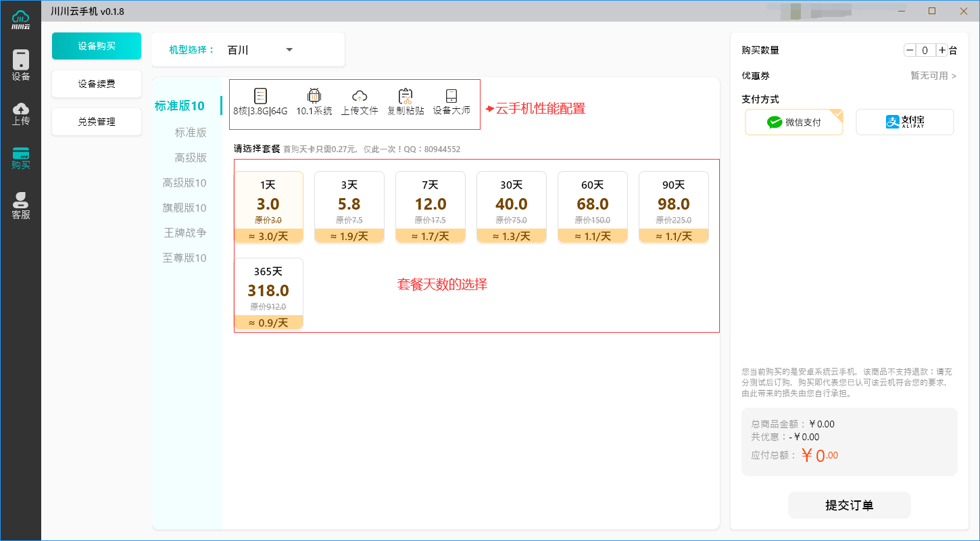Open the 设备 panel in the sidebar

[x=21, y=64]
